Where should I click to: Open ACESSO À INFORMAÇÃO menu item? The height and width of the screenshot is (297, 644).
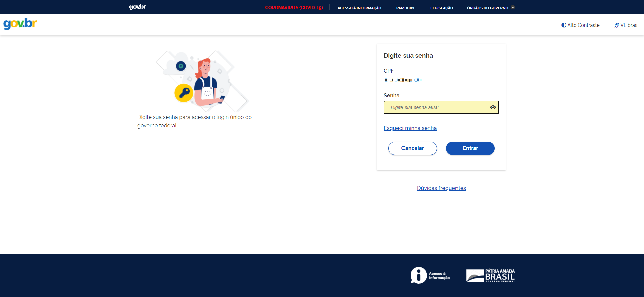(359, 8)
